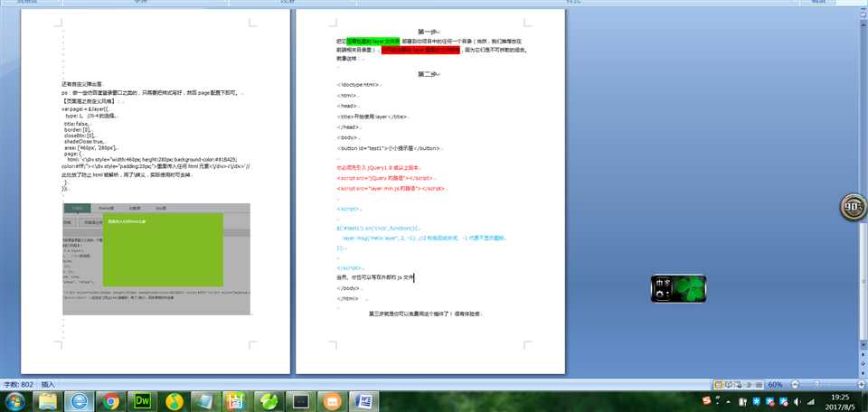Open Google Chrome from the taskbar
The width and height of the screenshot is (868, 412).
110,401
